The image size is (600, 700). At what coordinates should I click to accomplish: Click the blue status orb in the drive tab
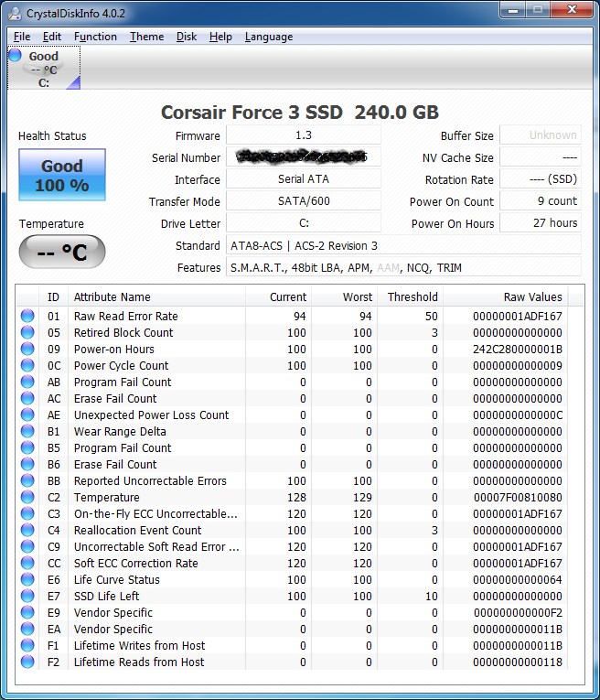[16, 55]
